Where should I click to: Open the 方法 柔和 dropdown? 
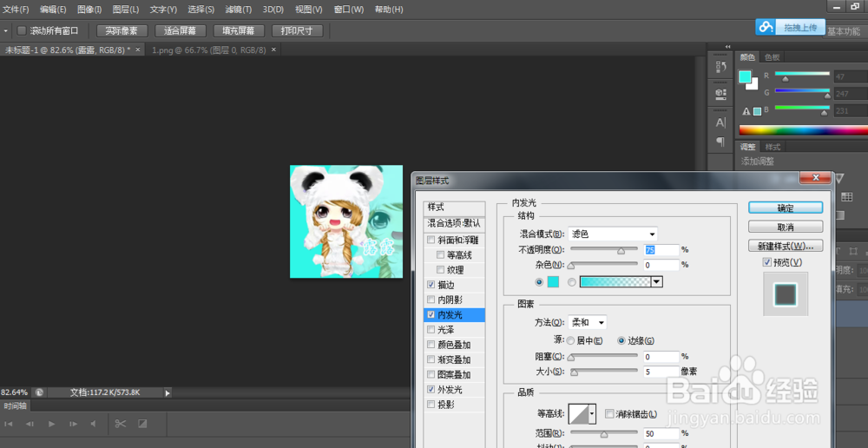(588, 322)
